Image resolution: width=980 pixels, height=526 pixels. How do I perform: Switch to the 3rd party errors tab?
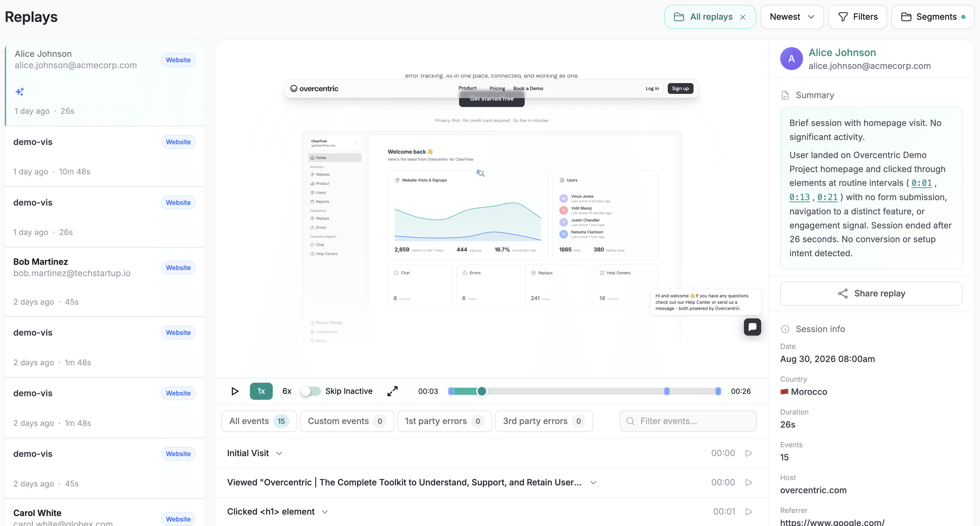(544, 421)
